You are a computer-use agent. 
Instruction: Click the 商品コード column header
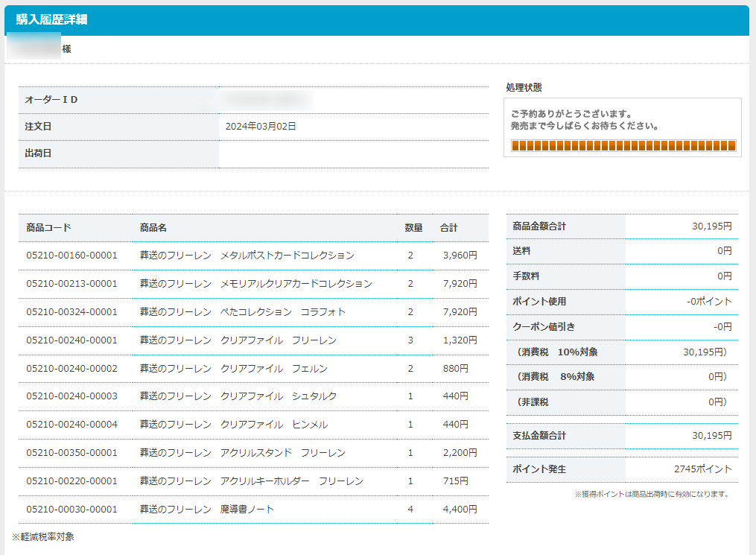click(48, 228)
